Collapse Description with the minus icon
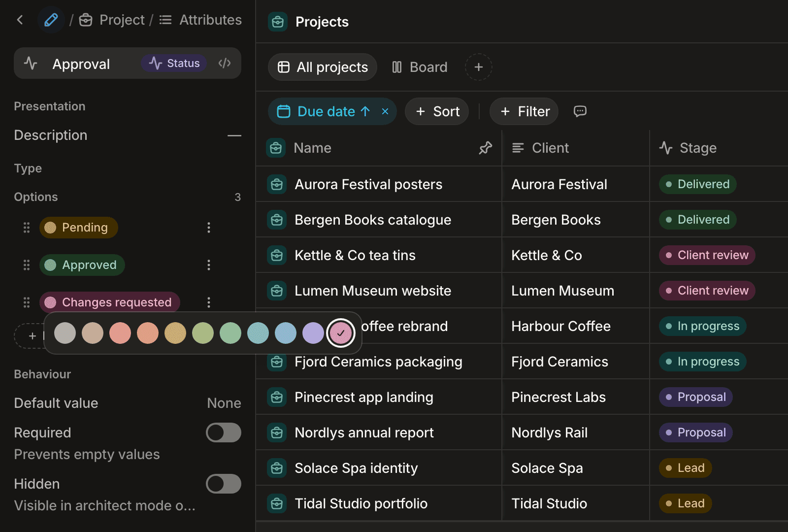Viewport: 788px width, 532px height. (234, 135)
